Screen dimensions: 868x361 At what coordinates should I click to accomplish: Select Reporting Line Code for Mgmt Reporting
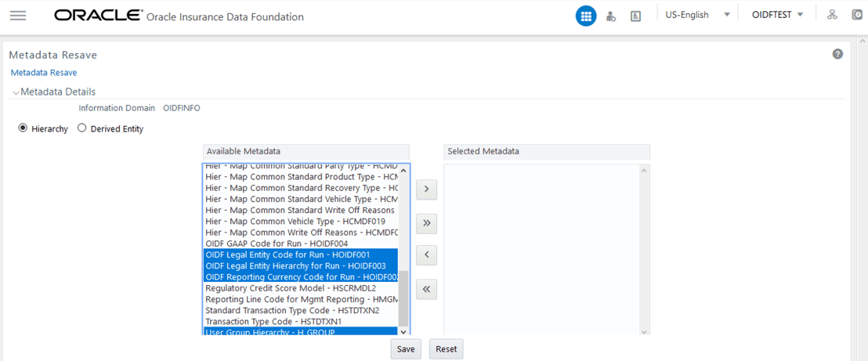[x=301, y=299]
